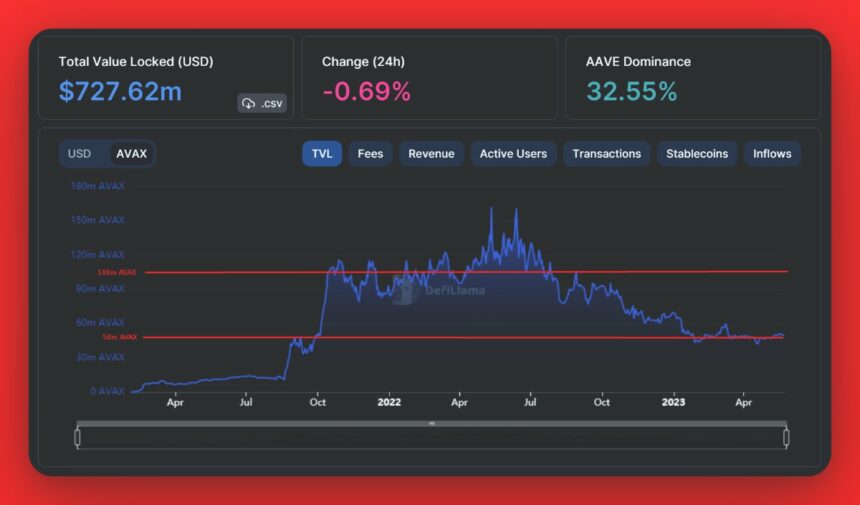Enable the Fees metric on chart
Screen dimensions: 860x505
[370, 154]
